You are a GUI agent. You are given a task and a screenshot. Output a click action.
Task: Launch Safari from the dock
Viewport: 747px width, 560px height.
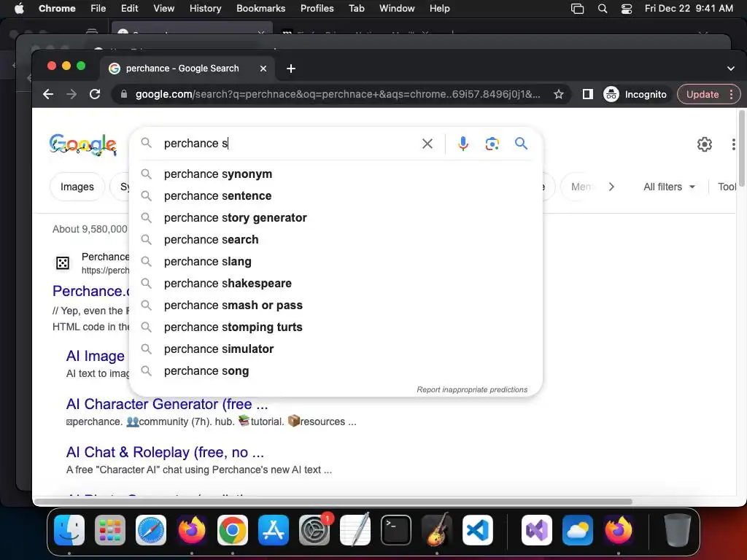[x=151, y=530]
